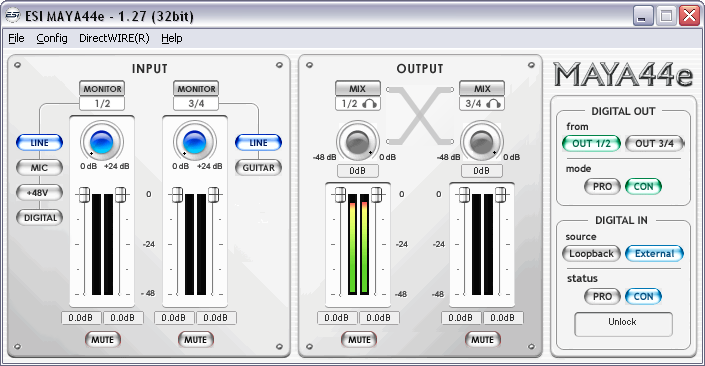Set digital out mode to PRO

pyautogui.click(x=602, y=186)
